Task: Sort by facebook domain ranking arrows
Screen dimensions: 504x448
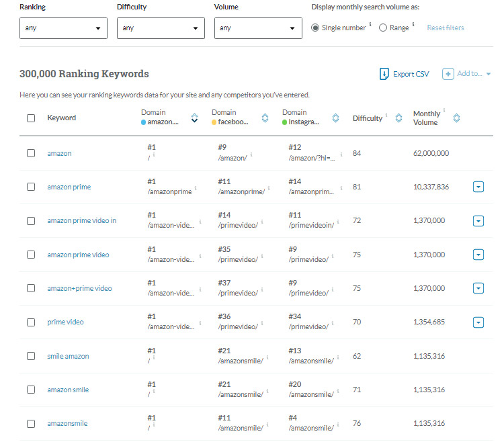Action: click(265, 118)
